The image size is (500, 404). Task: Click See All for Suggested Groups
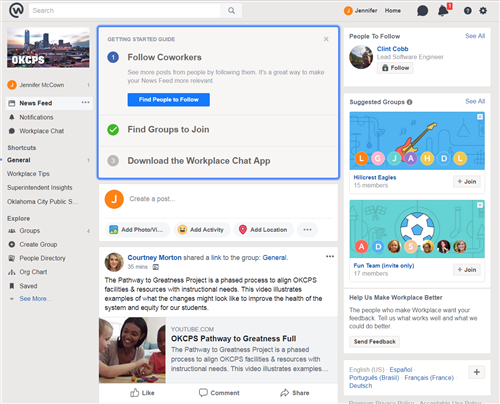click(475, 101)
